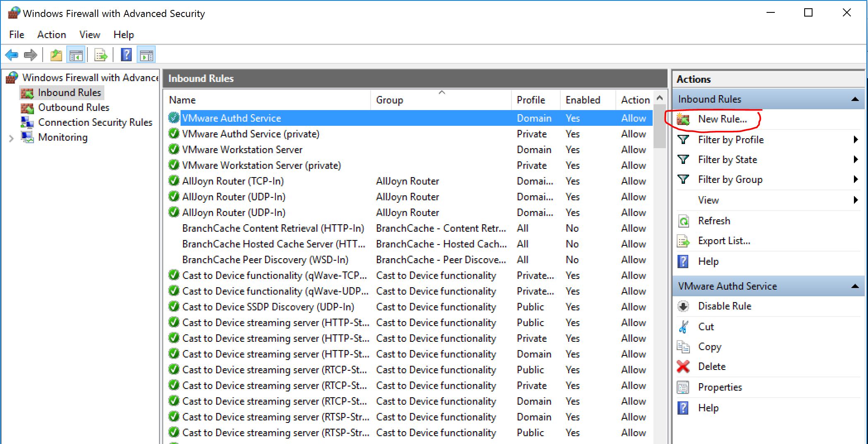
Task: Open the View menu in menu bar
Action: click(x=90, y=35)
